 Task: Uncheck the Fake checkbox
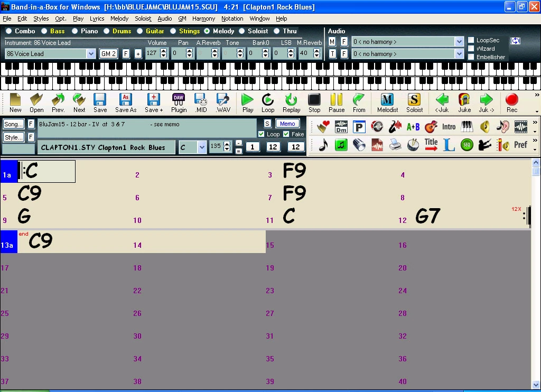tap(286, 134)
